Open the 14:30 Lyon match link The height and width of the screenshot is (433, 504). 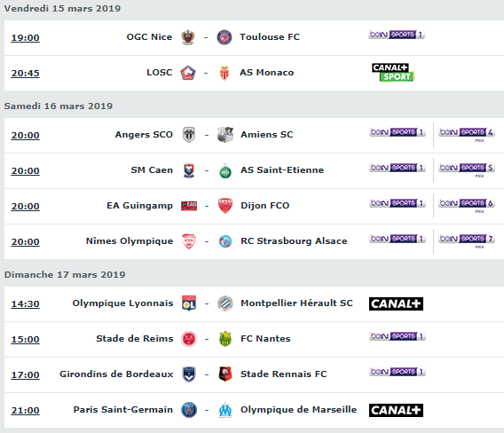26,304
